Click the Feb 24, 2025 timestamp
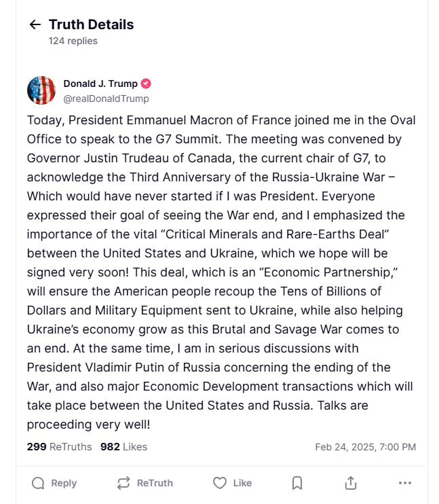Screen dimensions: 439x504 point(366,447)
